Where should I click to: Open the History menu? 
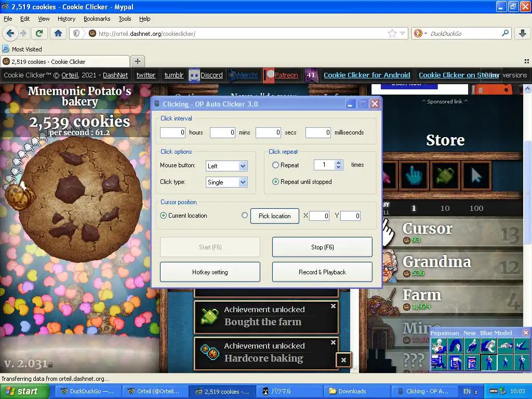click(66, 19)
